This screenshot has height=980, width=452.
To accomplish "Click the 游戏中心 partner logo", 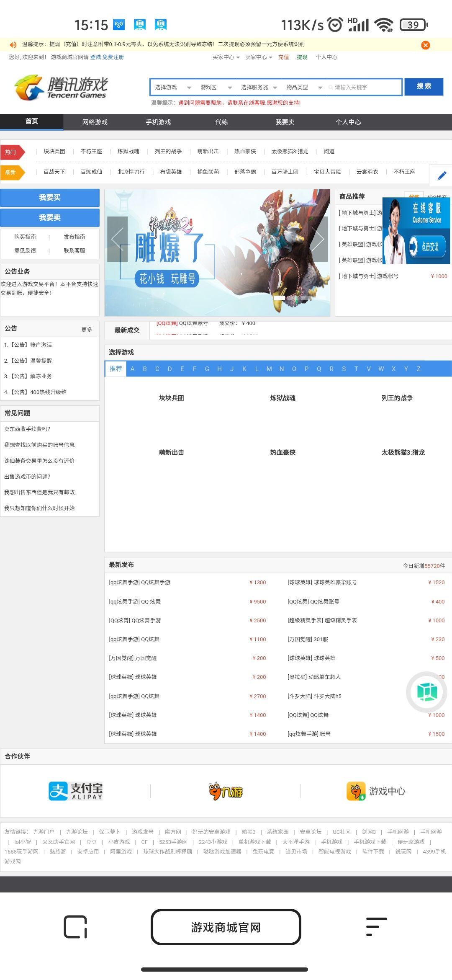I will click(x=375, y=791).
